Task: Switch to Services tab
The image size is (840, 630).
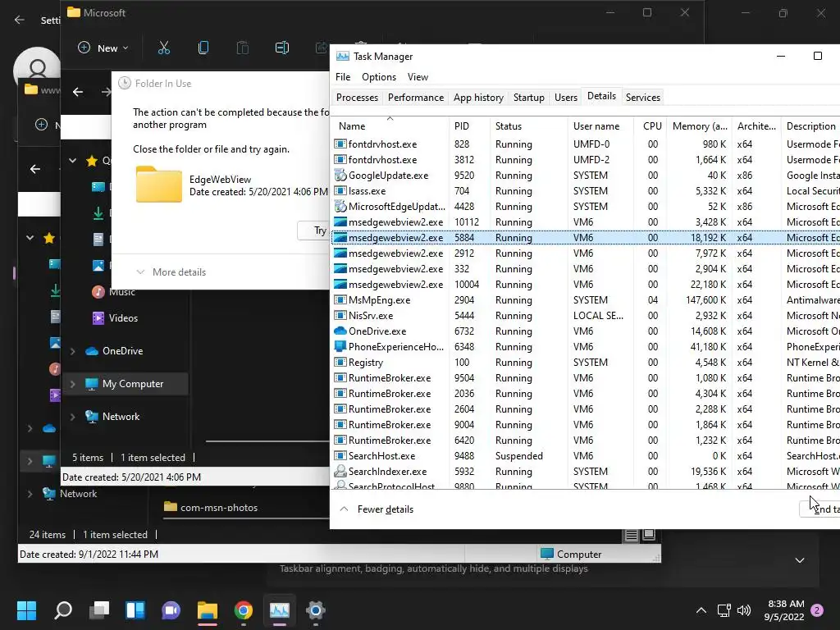Action: pos(643,98)
